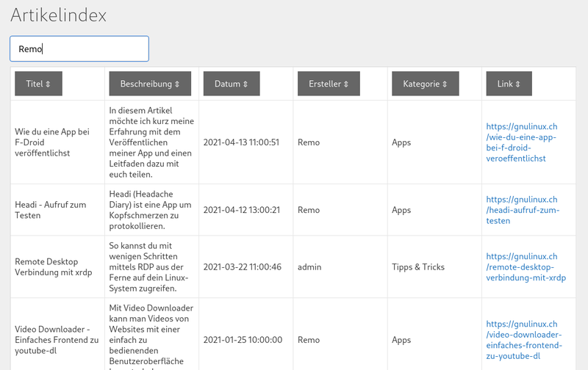Sort table by Ersteller column

click(x=329, y=84)
